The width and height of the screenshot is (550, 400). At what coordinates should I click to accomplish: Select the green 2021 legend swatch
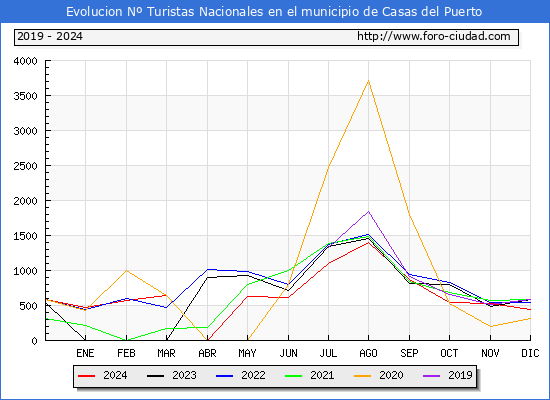coord(294,376)
